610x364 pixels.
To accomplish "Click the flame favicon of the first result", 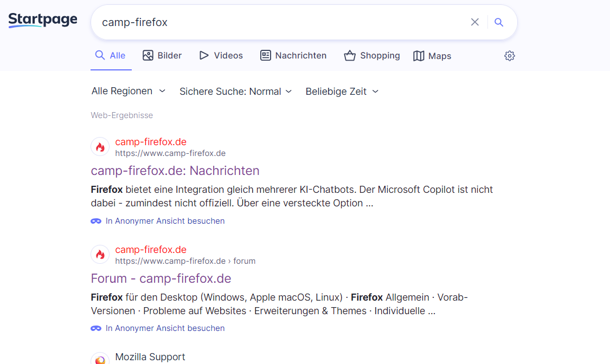I will (100, 147).
